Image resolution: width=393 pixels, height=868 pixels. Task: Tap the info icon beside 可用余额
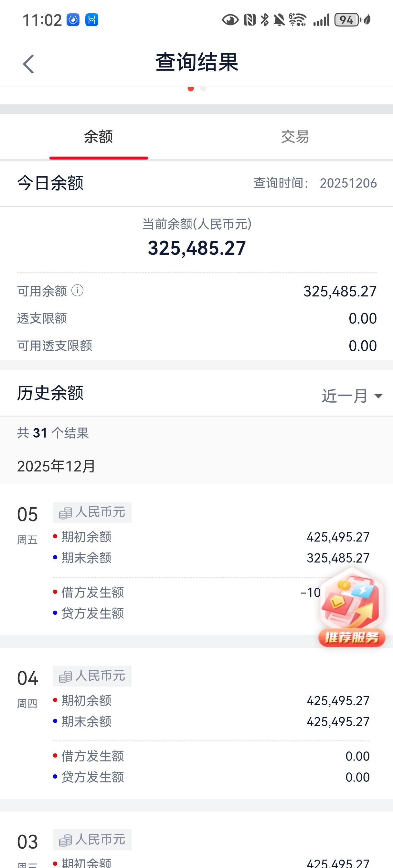click(77, 290)
